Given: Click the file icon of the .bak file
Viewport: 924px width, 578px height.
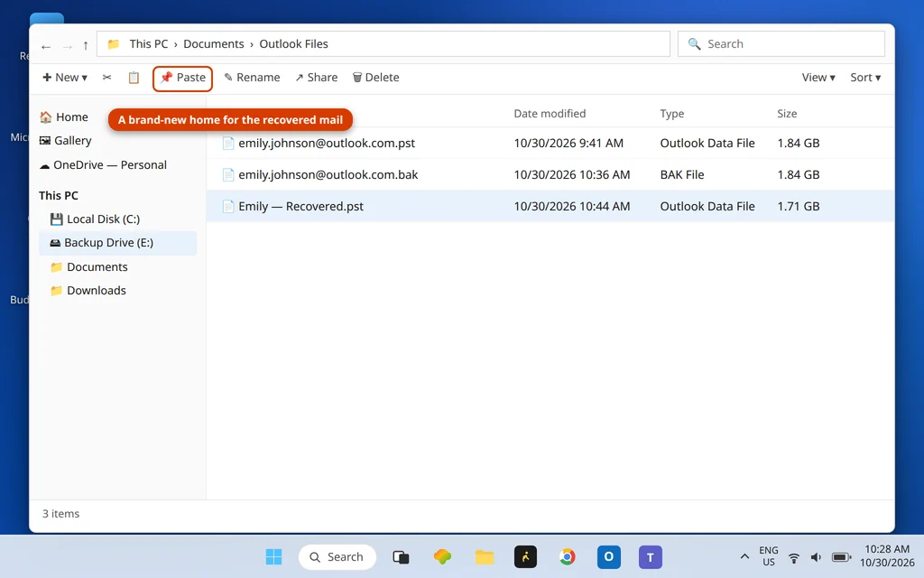Looking at the screenshot, I should point(228,174).
